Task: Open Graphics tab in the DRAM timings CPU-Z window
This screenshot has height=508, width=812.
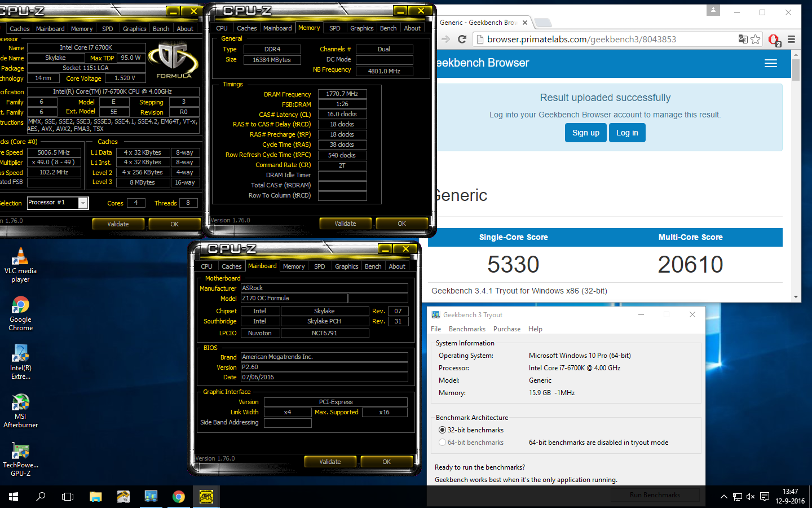Action: tap(362, 28)
